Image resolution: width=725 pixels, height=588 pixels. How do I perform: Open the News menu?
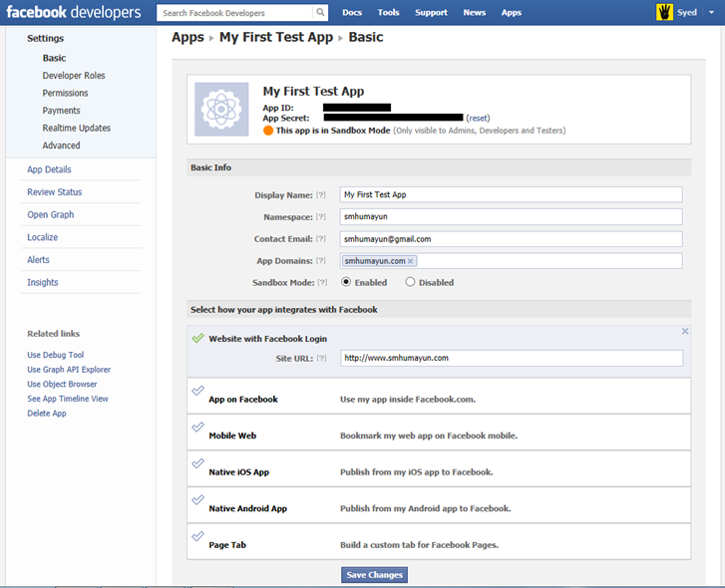475,13
